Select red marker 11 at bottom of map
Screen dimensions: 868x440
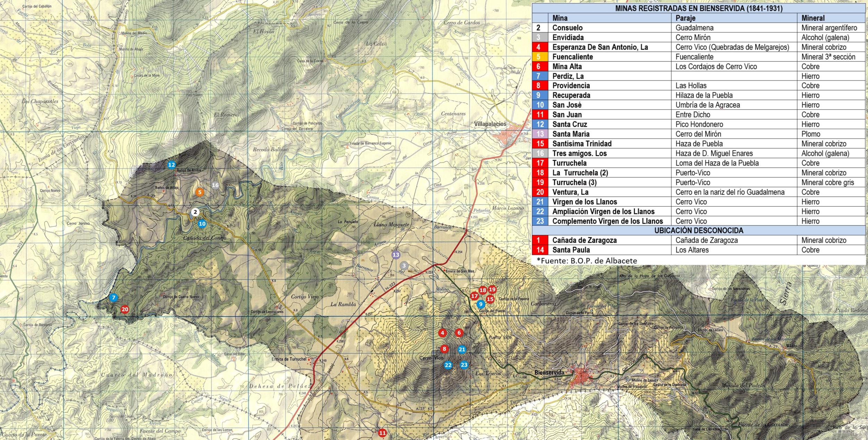[382, 433]
